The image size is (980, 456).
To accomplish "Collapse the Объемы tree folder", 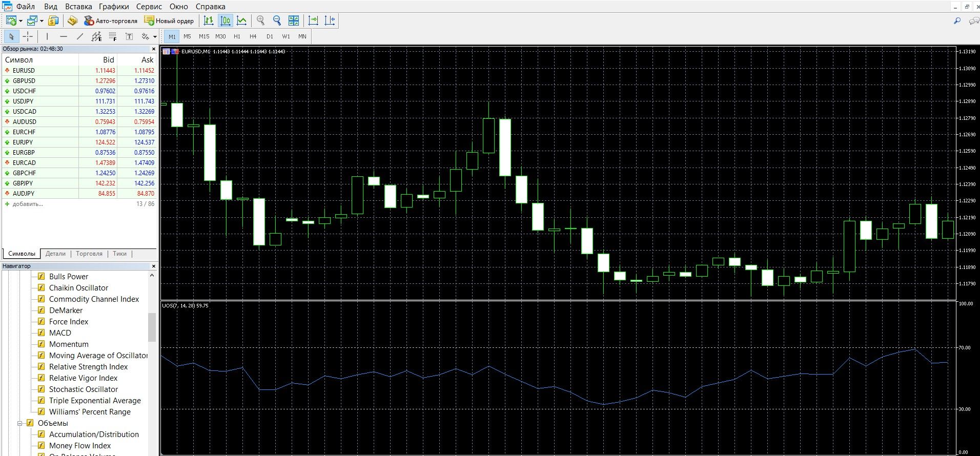I will tap(20, 423).
